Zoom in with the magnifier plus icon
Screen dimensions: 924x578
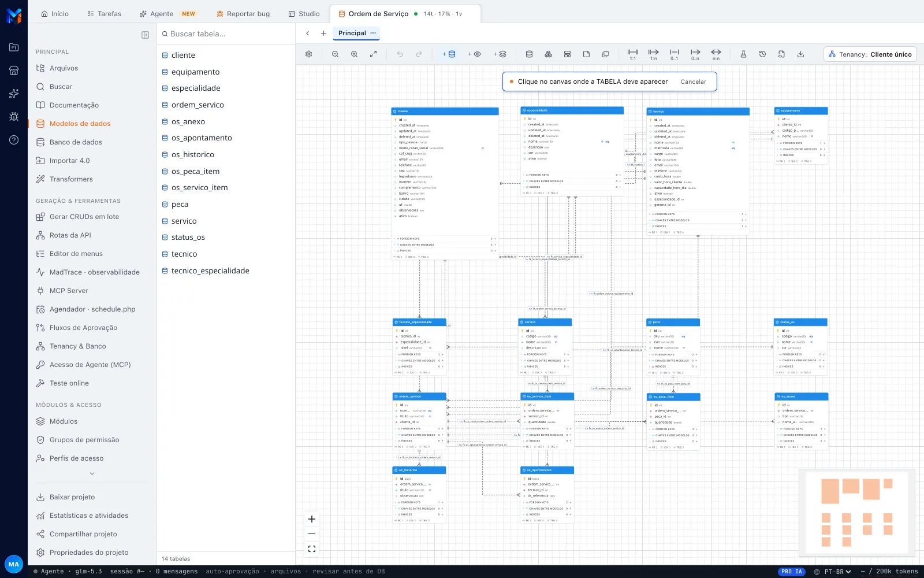pos(355,54)
